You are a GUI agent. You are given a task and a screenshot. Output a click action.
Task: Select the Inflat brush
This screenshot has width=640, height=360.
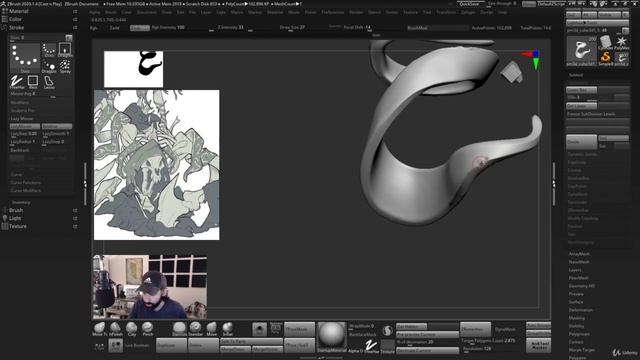pos(228,329)
